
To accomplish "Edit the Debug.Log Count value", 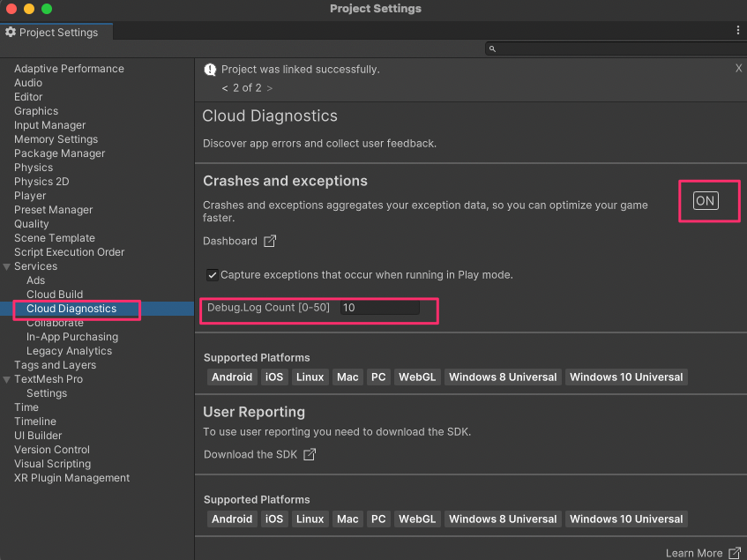I will pos(379,309).
